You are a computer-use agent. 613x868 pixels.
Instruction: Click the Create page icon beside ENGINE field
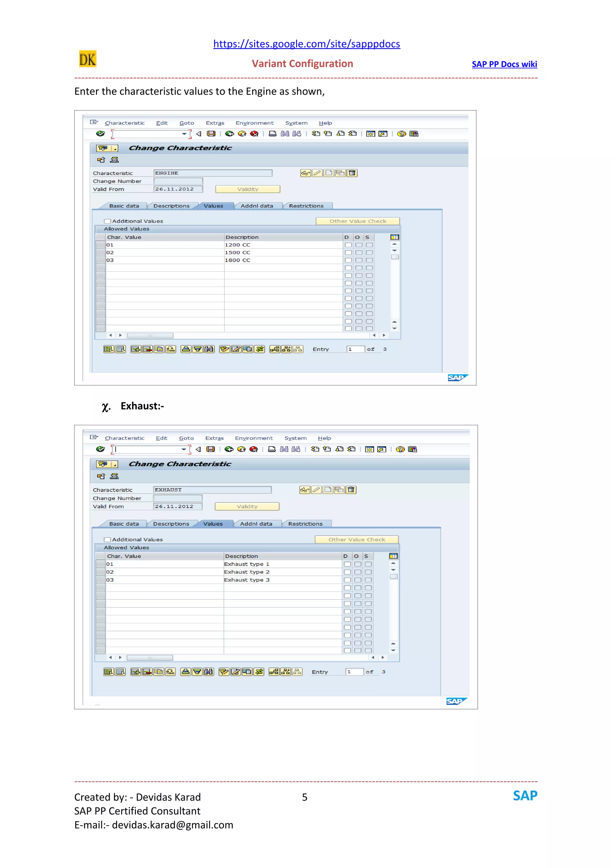tap(329, 173)
